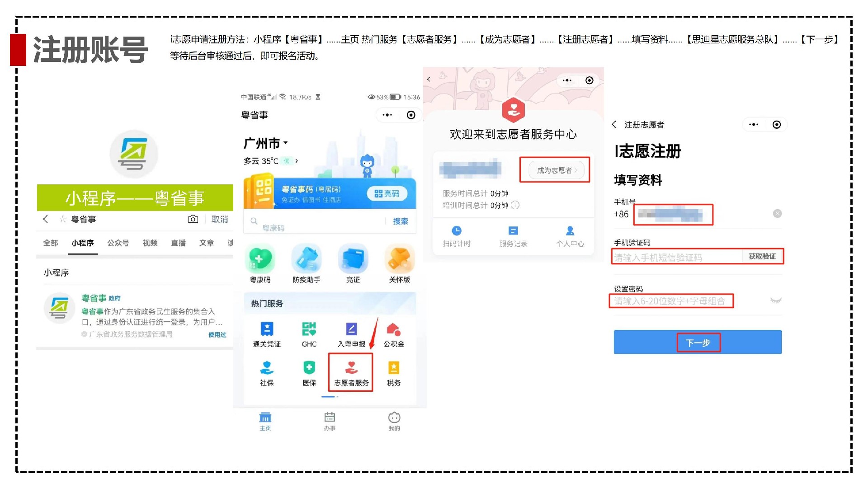Image resolution: width=868 pixels, height=488 pixels.
Task: Toggle password visibility eye icon
Action: pos(776,300)
